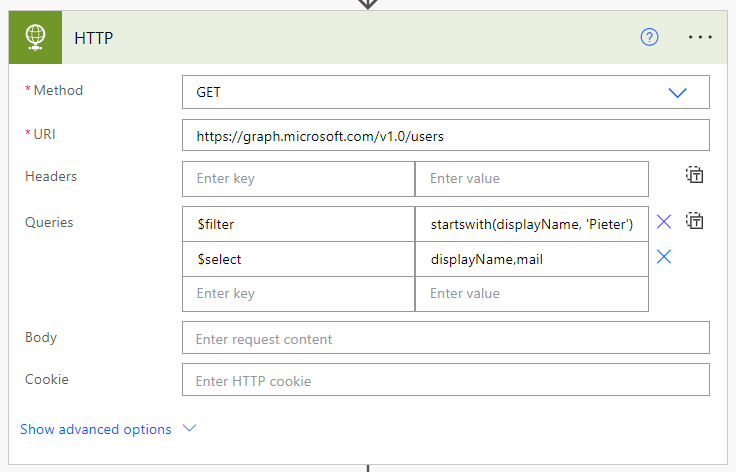
Task: Click the Cookie input field
Action: pos(445,380)
